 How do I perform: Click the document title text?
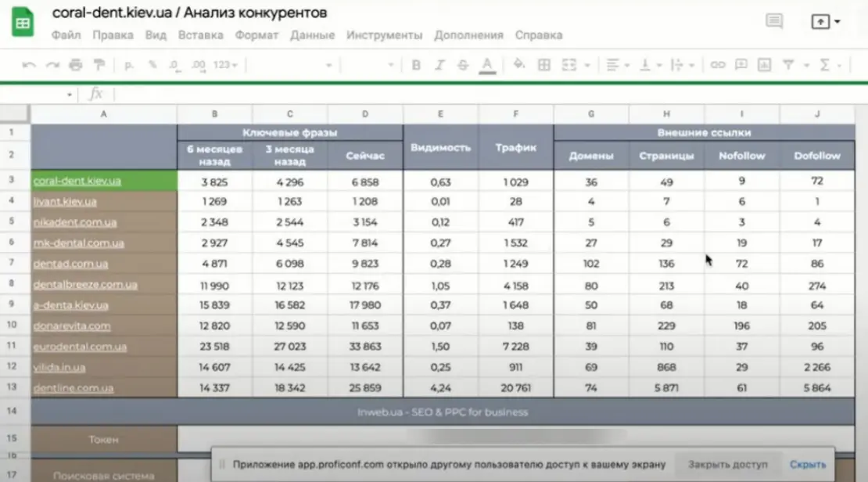pos(189,13)
